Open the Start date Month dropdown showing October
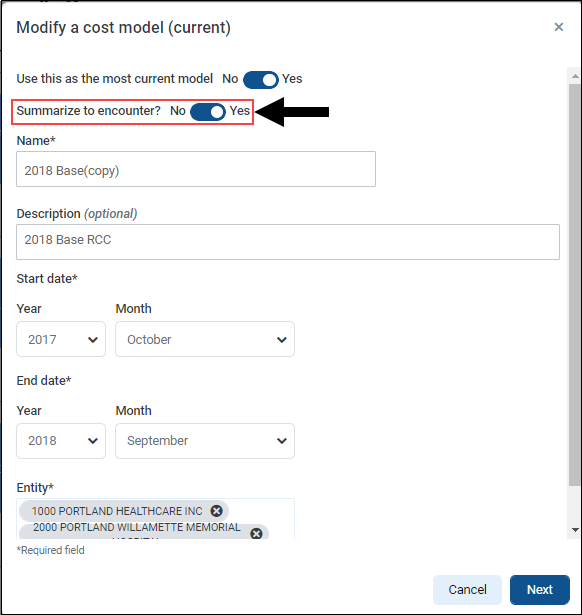Screen dimensions: 582x615 (x=205, y=339)
